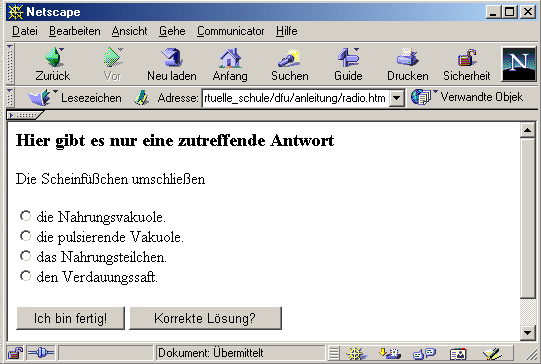Open Lesezeichen bookmarks
541x364 pixels.
tap(75, 98)
